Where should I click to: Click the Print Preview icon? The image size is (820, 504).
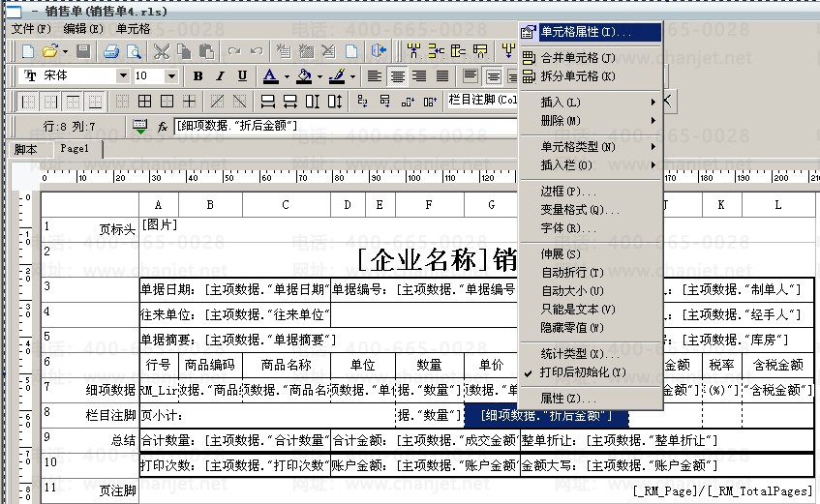click(x=133, y=51)
